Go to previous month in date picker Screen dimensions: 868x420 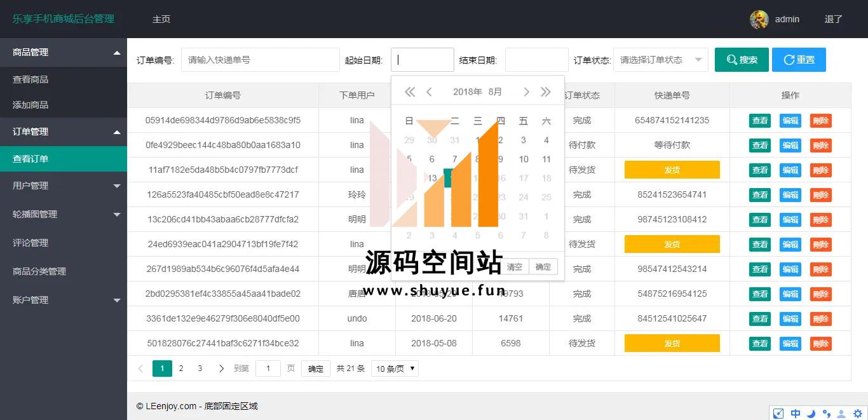(x=430, y=92)
